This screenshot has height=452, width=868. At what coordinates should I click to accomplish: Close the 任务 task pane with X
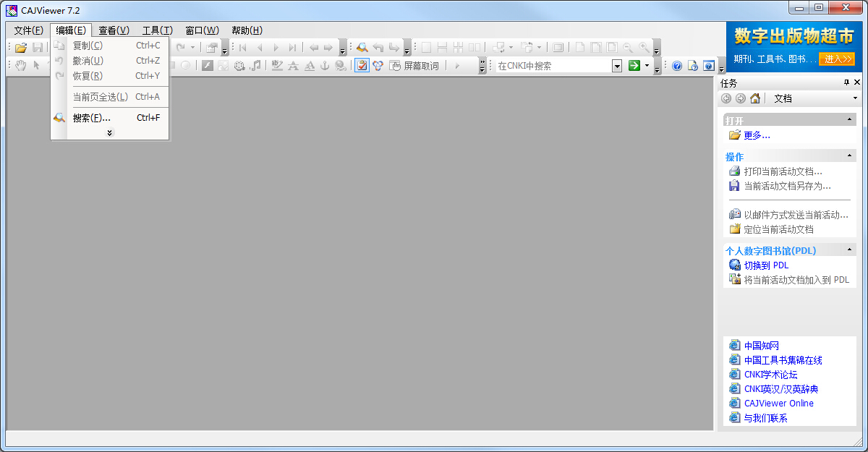pos(858,82)
